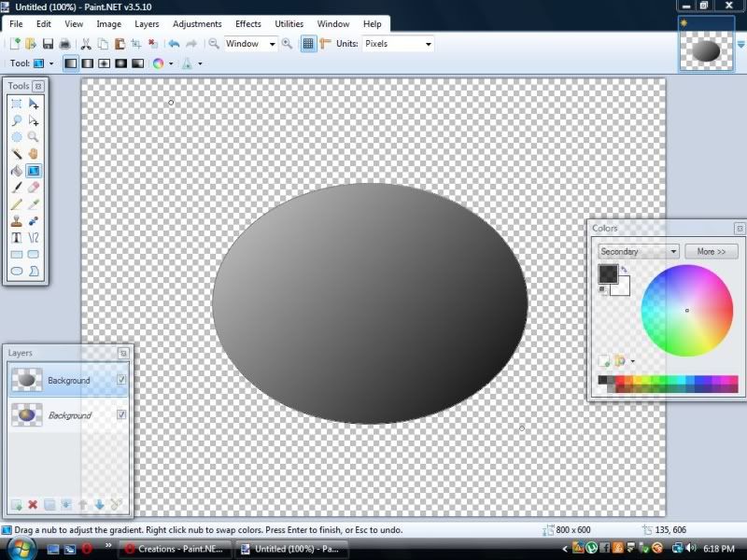Toggle visibility of the italic Background layer
Image resolution: width=747 pixels, height=560 pixels.
pos(121,414)
